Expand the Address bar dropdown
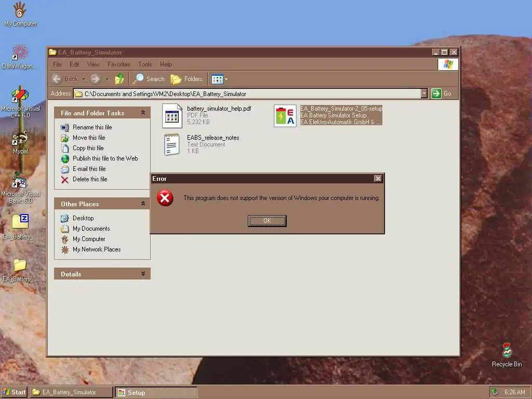Image resolution: width=532 pixels, height=399 pixels. [x=424, y=94]
